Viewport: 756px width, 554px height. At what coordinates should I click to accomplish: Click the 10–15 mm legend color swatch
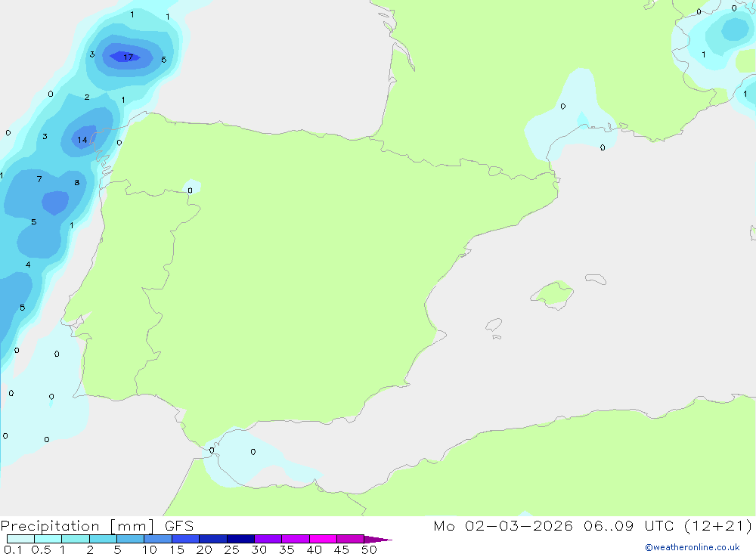pos(158,539)
